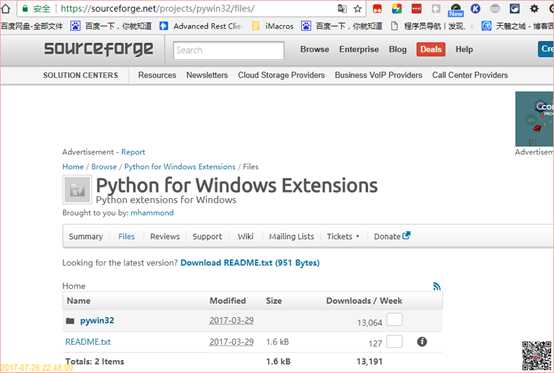The width and height of the screenshot is (554, 373).
Task: Switch to the Files tab
Action: (126, 236)
